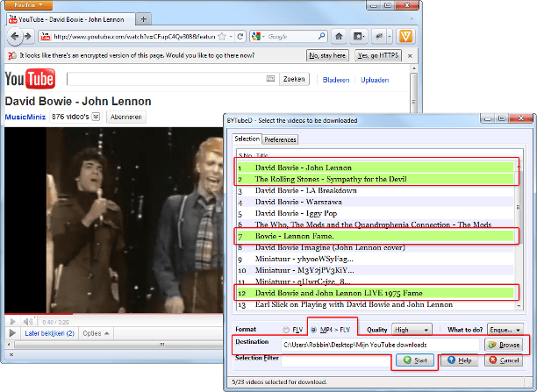The width and height of the screenshot is (537, 392).
Task: Select row David Bowie - LA Breakdown
Action: coord(376,190)
